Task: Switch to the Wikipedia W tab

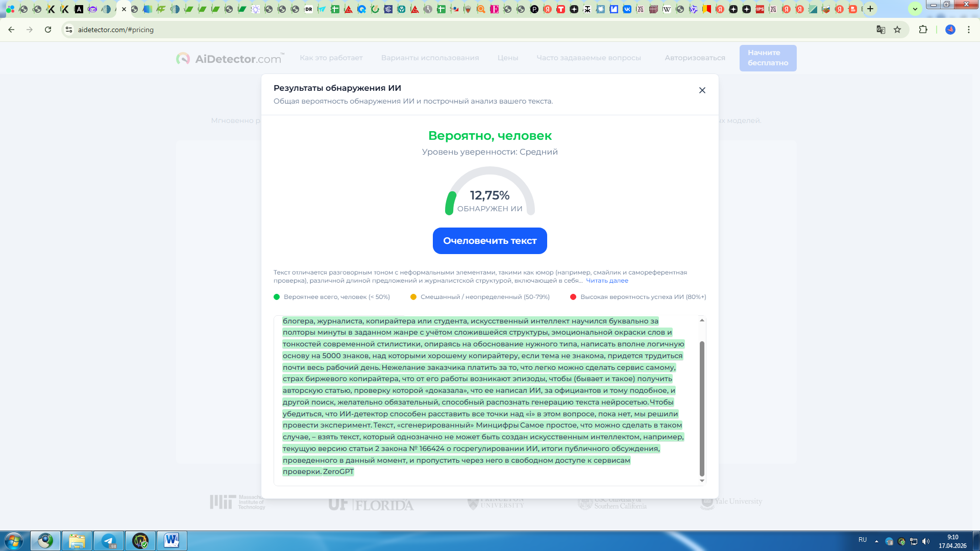Action: tap(667, 9)
